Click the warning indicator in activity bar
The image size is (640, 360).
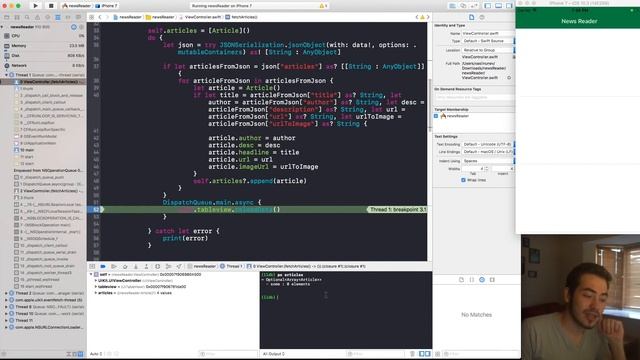click(323, 6)
